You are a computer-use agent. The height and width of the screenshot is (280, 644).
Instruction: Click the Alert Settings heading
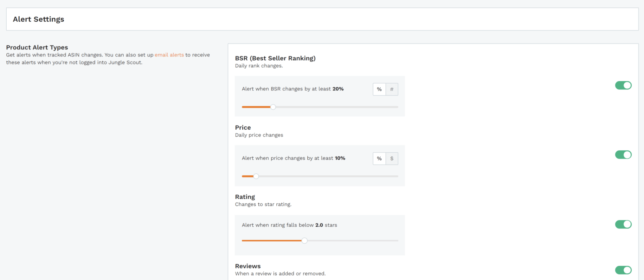coord(39,19)
